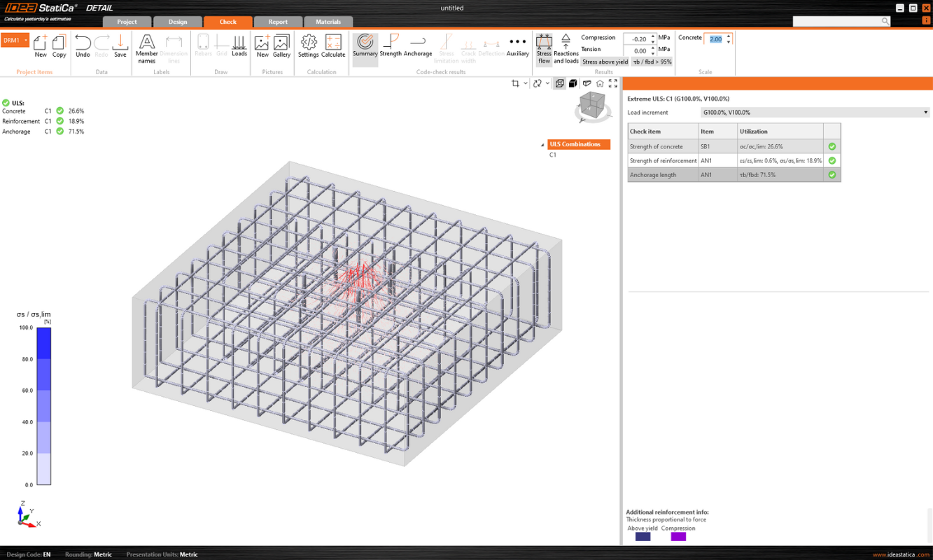
Task: Collapse the ULS Combinations tree
Action: tap(542, 145)
